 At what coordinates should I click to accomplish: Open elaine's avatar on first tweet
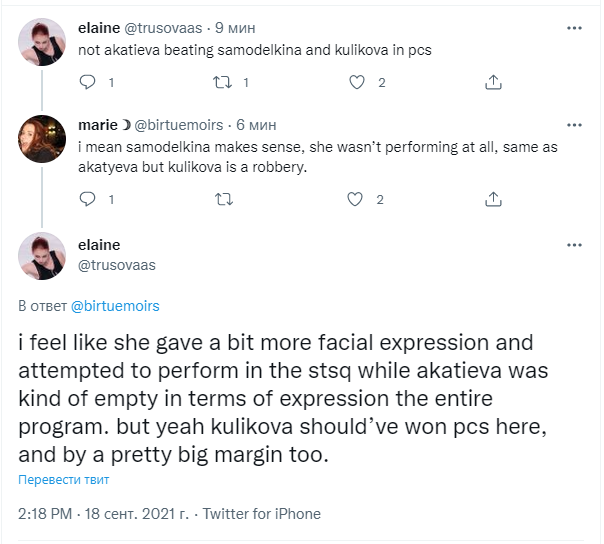tap(42, 42)
